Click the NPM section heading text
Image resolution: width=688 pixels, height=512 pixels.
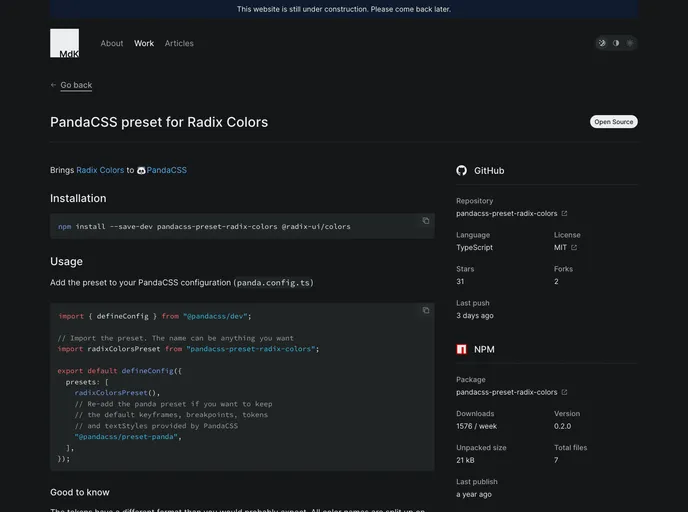(x=484, y=349)
